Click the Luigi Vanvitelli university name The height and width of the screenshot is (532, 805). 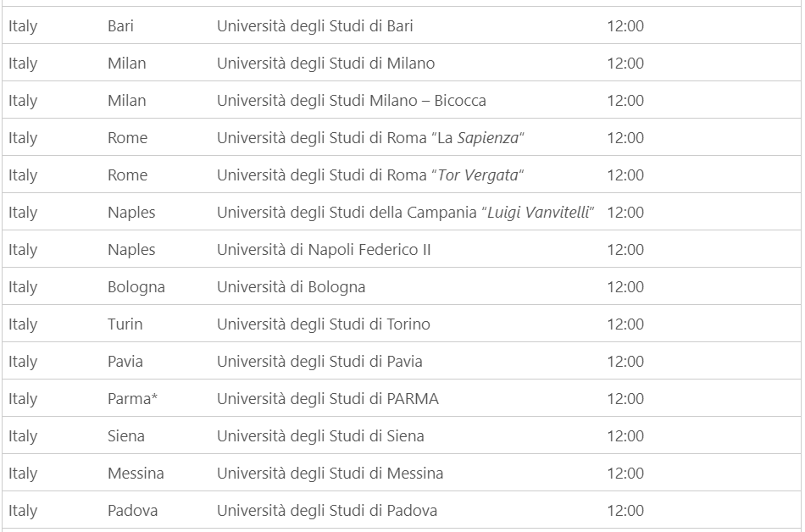(x=405, y=213)
